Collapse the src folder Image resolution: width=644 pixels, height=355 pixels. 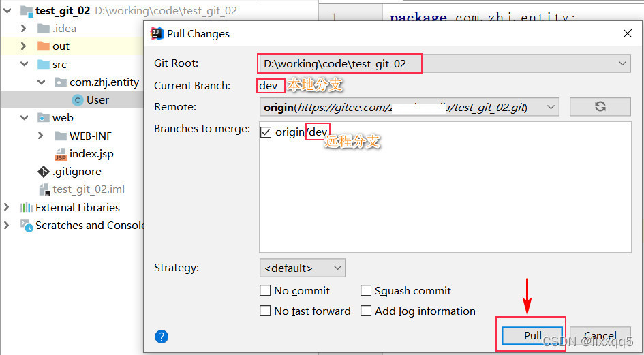[25, 64]
